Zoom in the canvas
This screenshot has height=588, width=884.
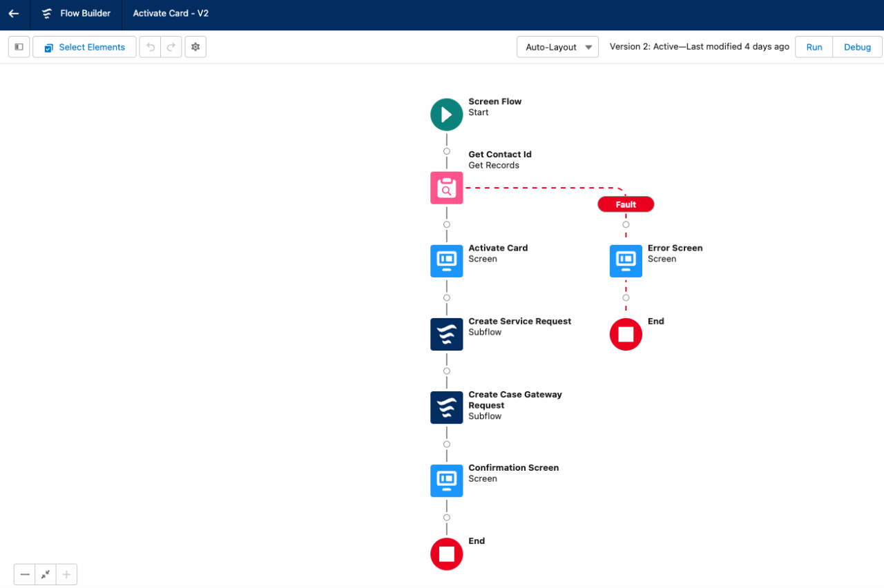coord(66,574)
